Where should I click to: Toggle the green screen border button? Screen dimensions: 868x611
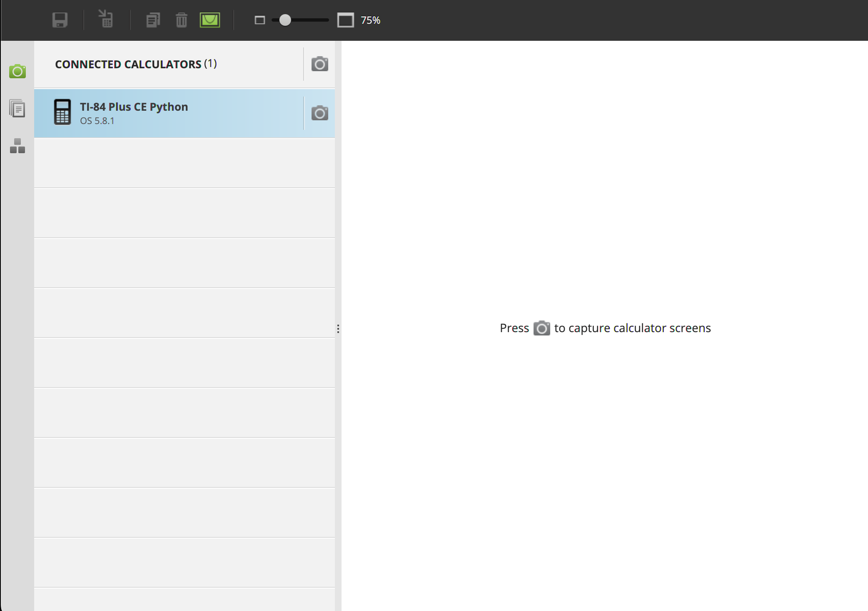(x=210, y=20)
